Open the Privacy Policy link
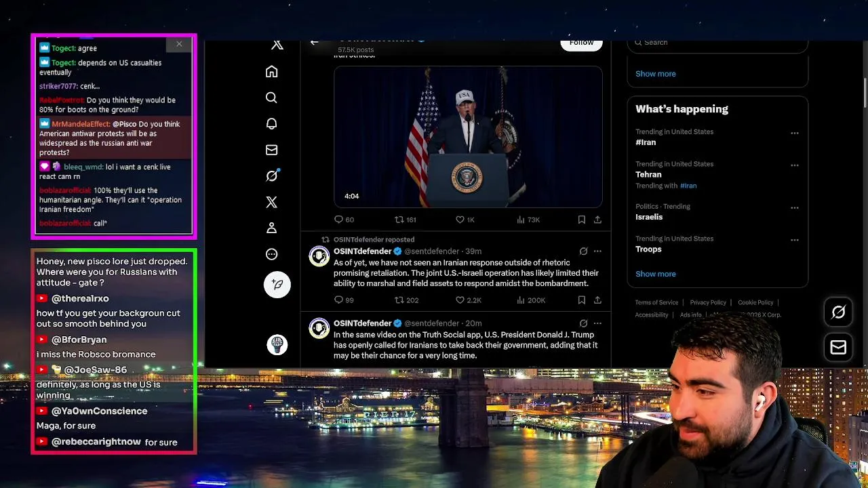Screen dimensions: 868x488 click(708, 302)
